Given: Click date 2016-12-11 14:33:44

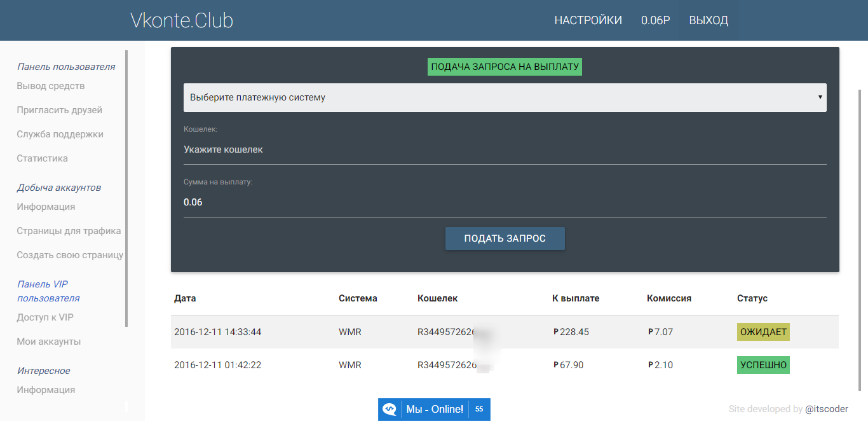Looking at the screenshot, I should pos(218,332).
